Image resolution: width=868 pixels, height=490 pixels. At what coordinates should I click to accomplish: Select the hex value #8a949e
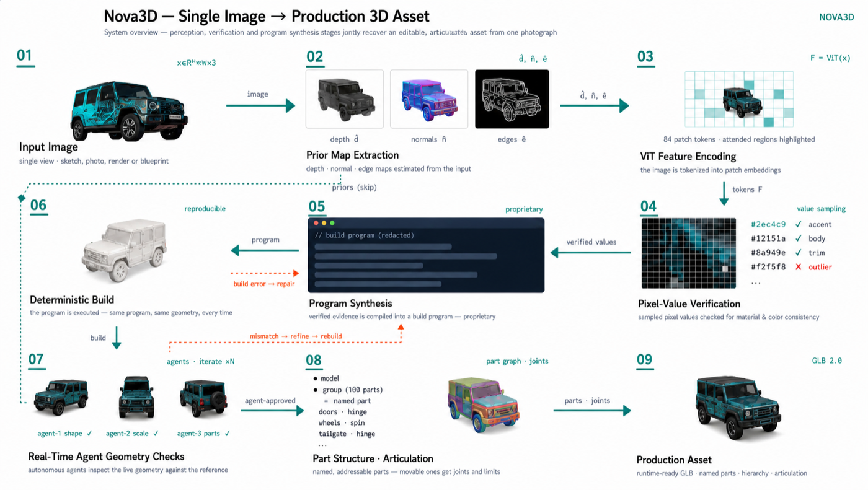pyautogui.click(x=768, y=253)
